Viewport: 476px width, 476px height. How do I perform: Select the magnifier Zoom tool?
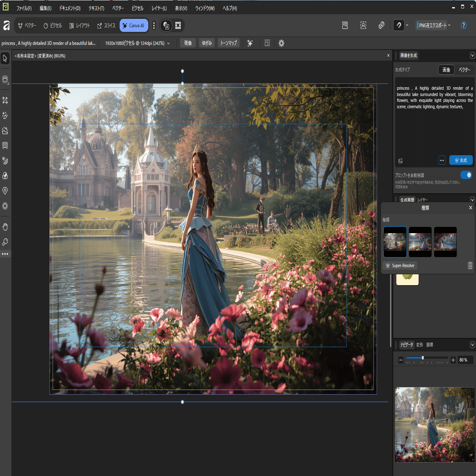tap(5, 242)
